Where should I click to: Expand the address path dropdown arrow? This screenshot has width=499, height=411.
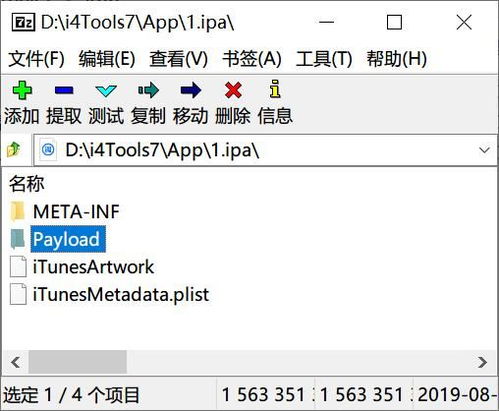(484, 150)
